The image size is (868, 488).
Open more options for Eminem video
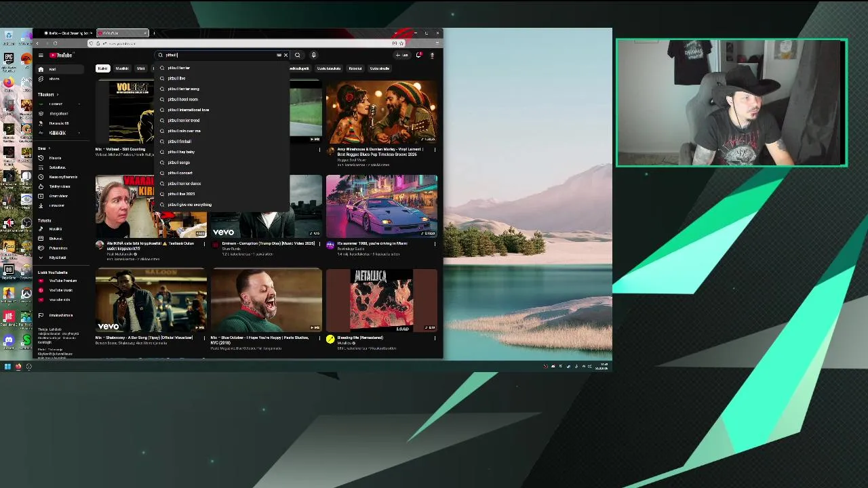319,244
